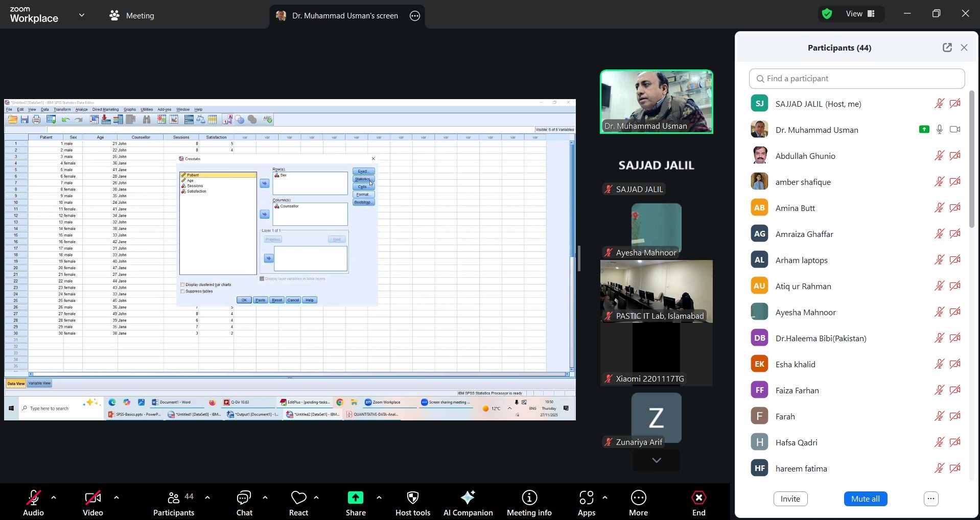Expand the Video options chevron
This screenshot has height=520, width=980.
[116, 498]
